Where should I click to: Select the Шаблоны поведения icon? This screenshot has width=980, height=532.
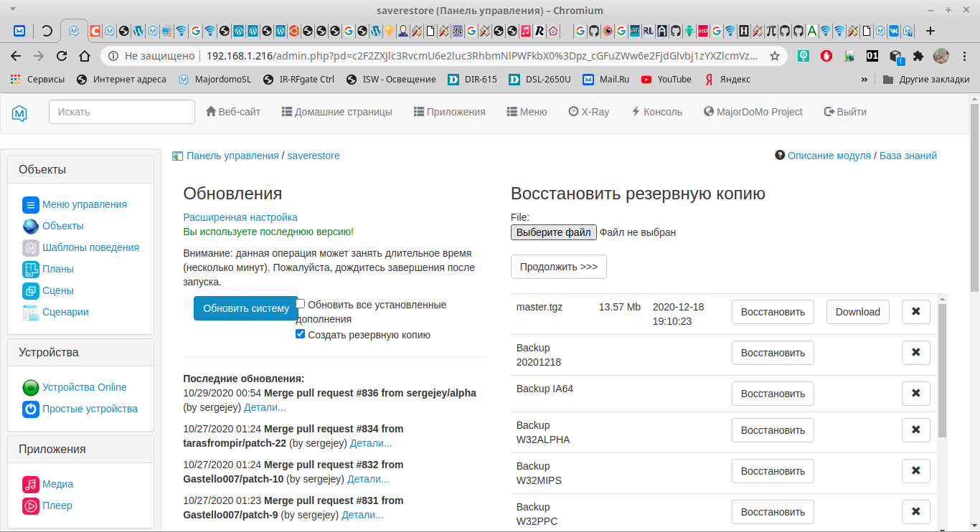coord(30,247)
